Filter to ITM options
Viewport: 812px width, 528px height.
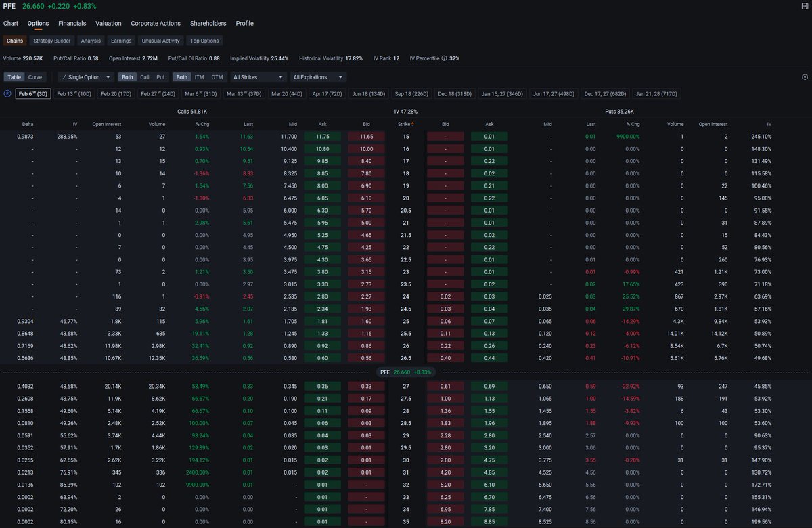(x=200, y=77)
